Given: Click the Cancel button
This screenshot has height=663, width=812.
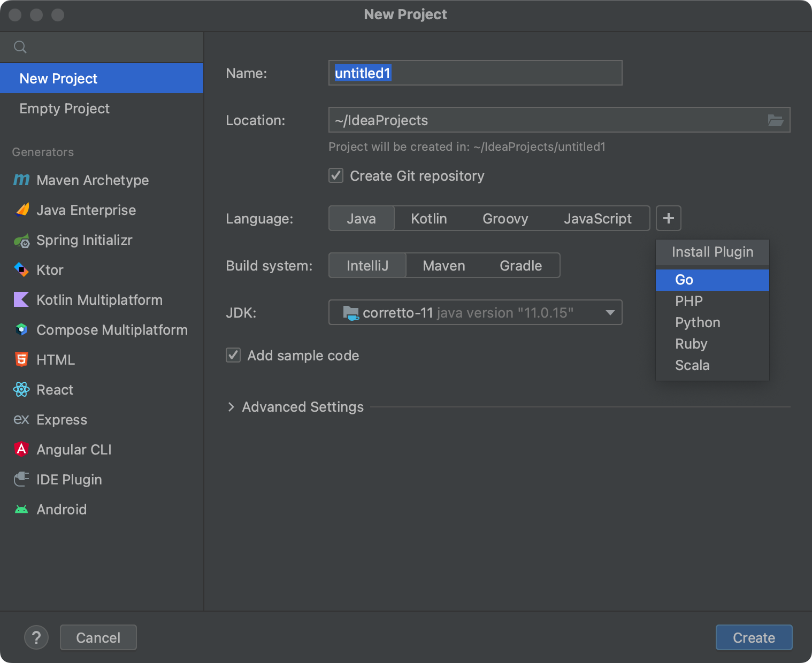Looking at the screenshot, I should coord(98,637).
